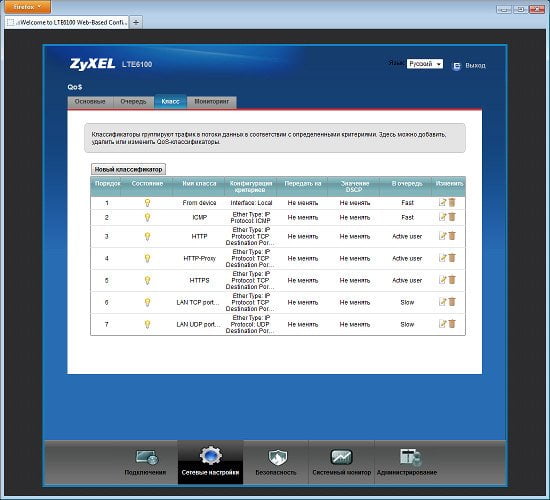
Task: Toggle status bulb for LAN TCP port
Action: (147, 302)
